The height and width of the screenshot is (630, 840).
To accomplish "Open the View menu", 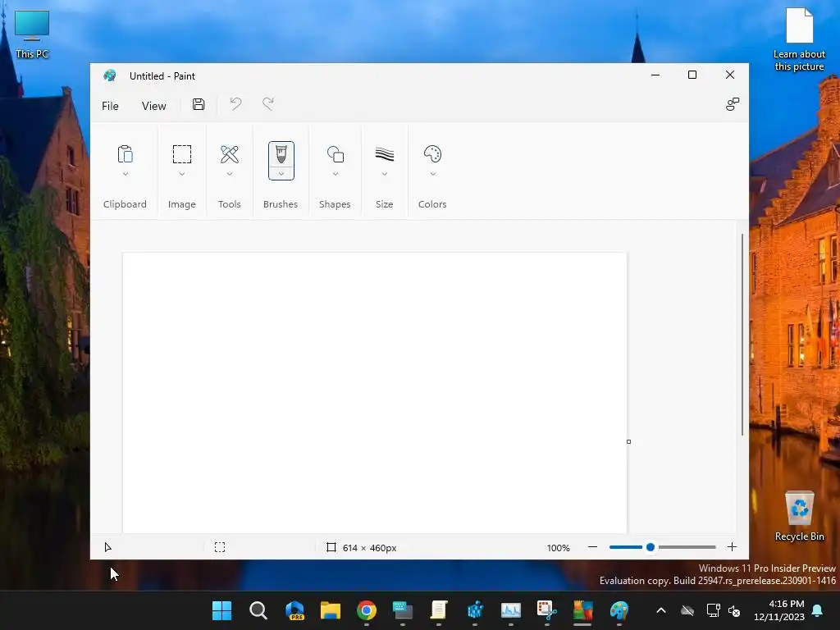I will click(153, 106).
